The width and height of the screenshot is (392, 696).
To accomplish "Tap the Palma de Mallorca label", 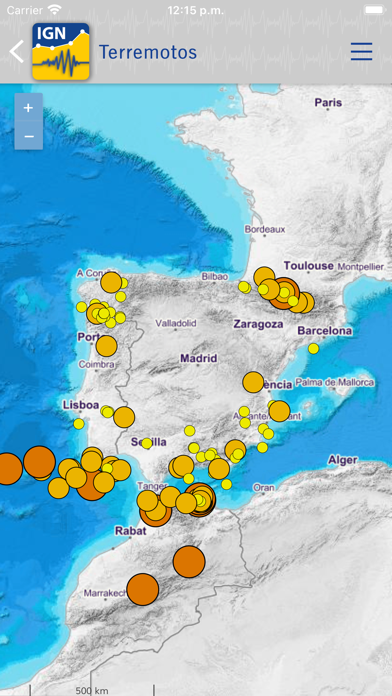I will [335, 382].
